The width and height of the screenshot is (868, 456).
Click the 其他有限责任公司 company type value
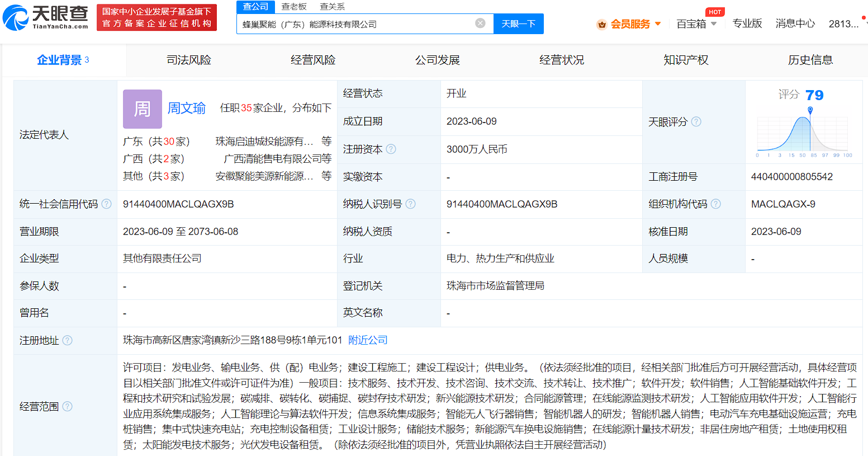click(x=162, y=258)
